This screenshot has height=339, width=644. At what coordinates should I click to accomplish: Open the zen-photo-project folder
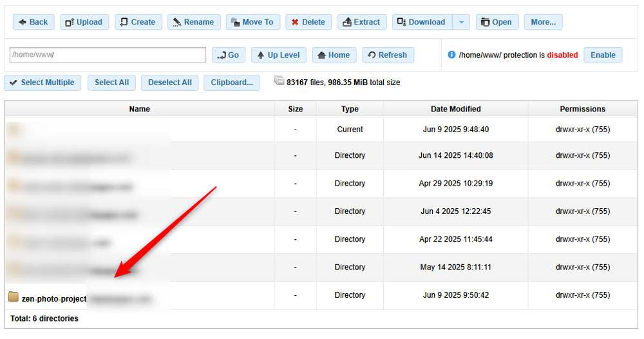[53, 298]
